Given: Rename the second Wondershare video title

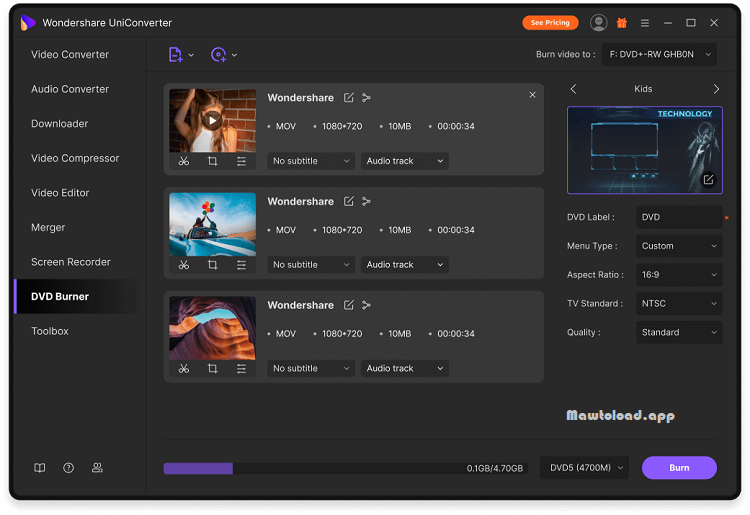Looking at the screenshot, I should (x=349, y=201).
